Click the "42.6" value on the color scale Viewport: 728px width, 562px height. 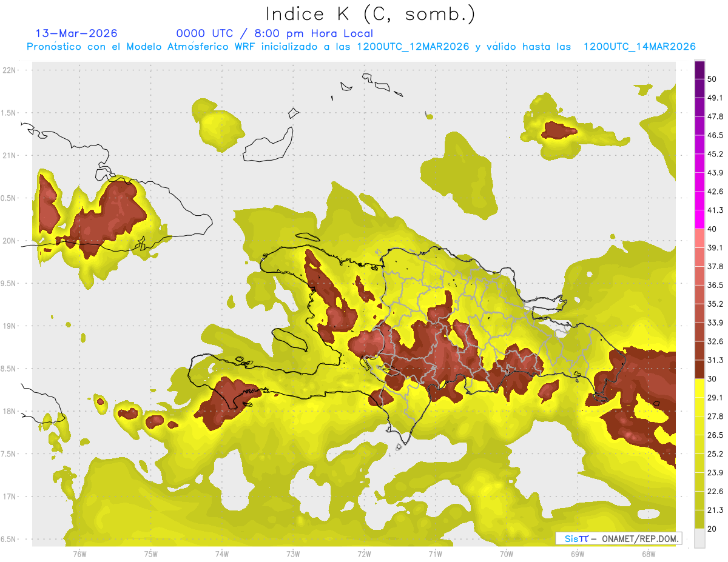pyautogui.click(x=715, y=192)
